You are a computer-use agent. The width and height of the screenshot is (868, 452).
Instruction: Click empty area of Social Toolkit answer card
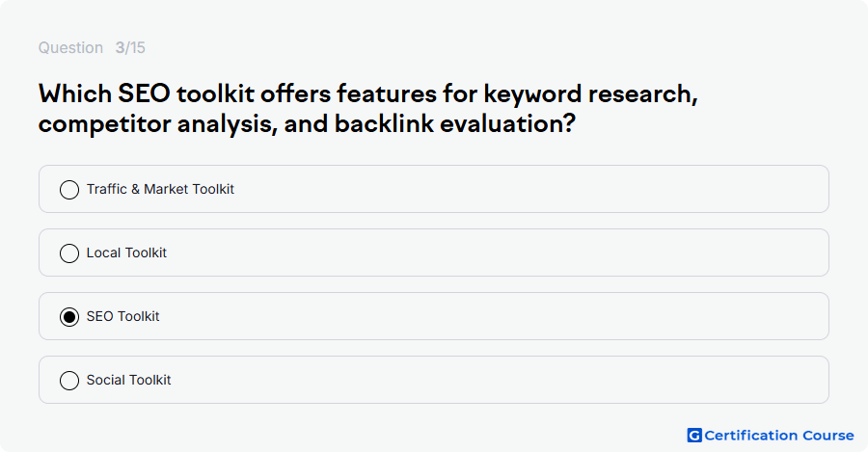pyautogui.click(x=499, y=380)
